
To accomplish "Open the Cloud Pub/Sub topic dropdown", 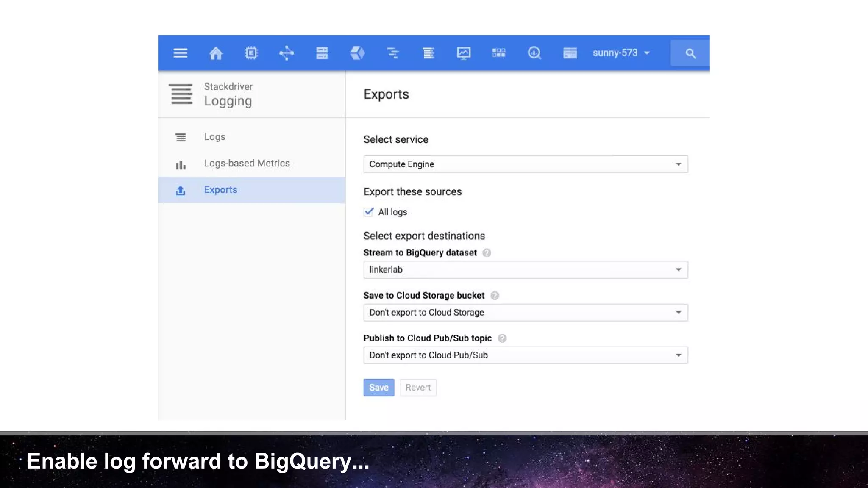I will tap(525, 355).
